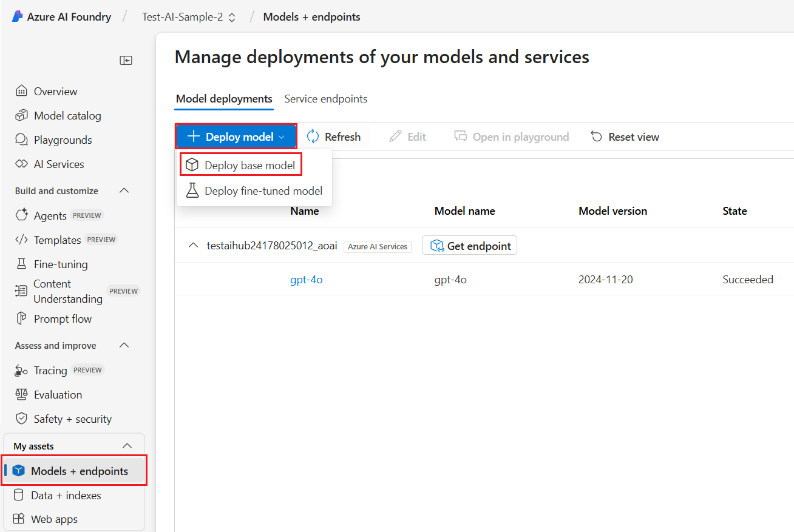
Task: Click the PREVIEW badge next to Agents
Action: [87, 215]
